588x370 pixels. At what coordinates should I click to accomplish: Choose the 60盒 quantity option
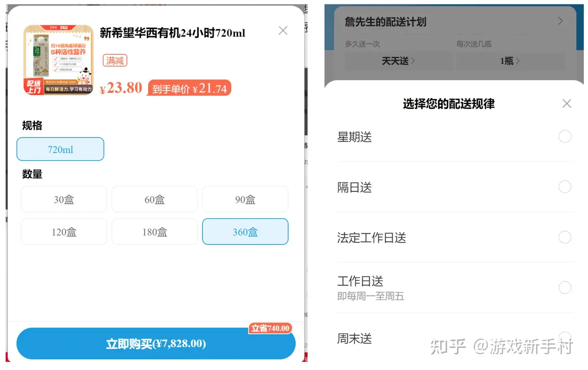(154, 199)
